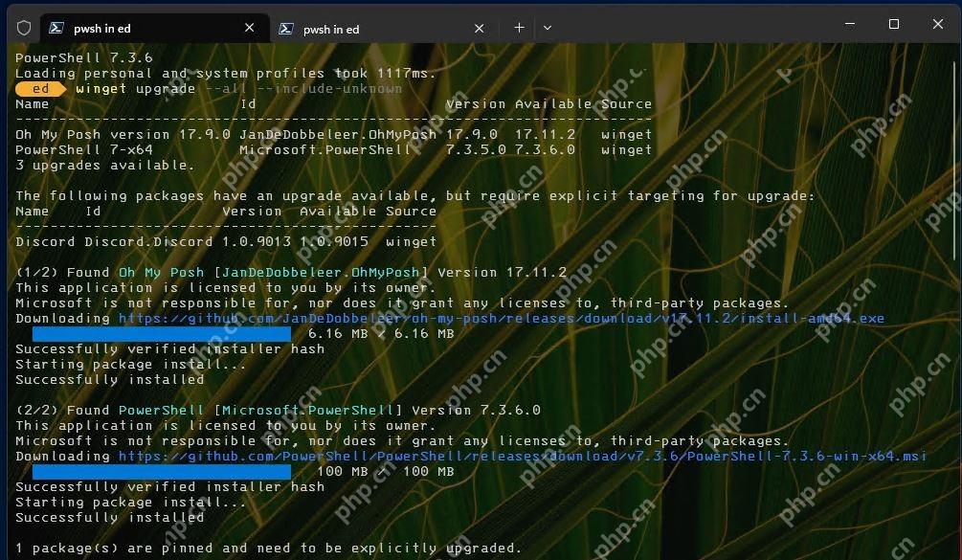Screen dimensions: 962x560
Task: Click the '(2/2) Found PowerShell' line
Action: (278, 411)
